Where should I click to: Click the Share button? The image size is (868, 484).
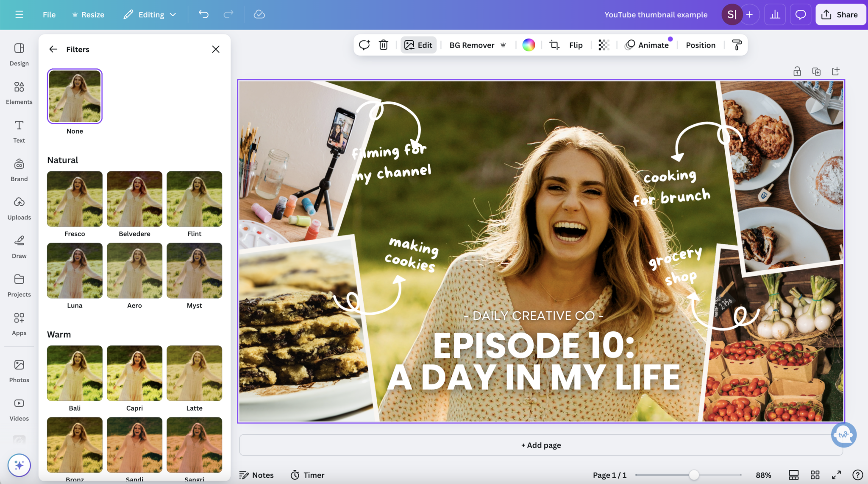(840, 14)
